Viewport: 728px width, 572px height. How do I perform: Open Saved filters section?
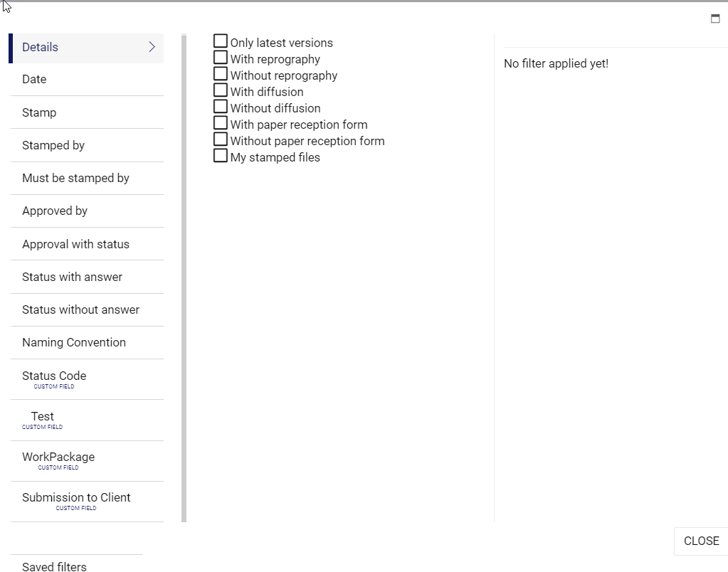click(54, 566)
